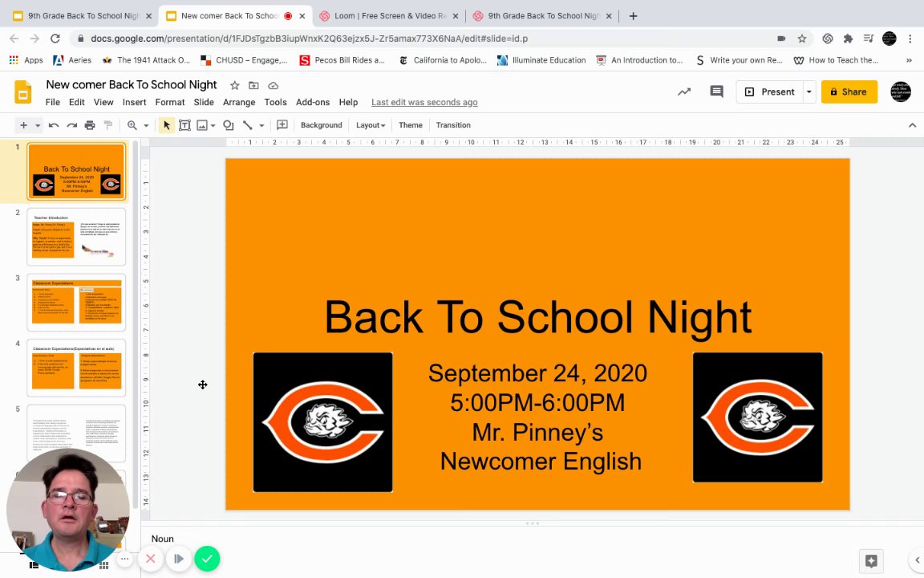Select the shape tool
The height and width of the screenshot is (578, 924).
point(229,125)
